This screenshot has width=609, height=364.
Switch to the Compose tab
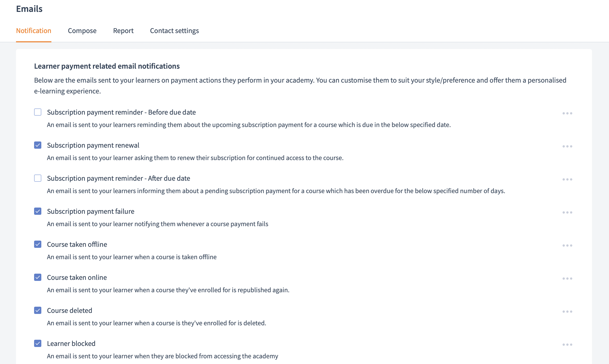click(x=82, y=31)
